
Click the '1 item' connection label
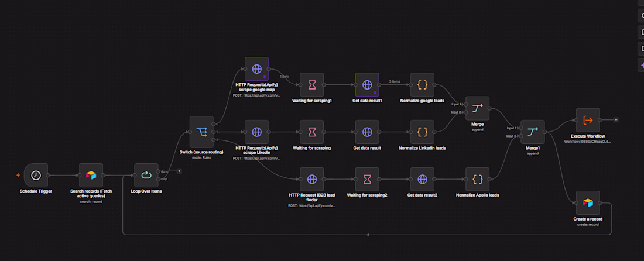pyautogui.click(x=285, y=77)
